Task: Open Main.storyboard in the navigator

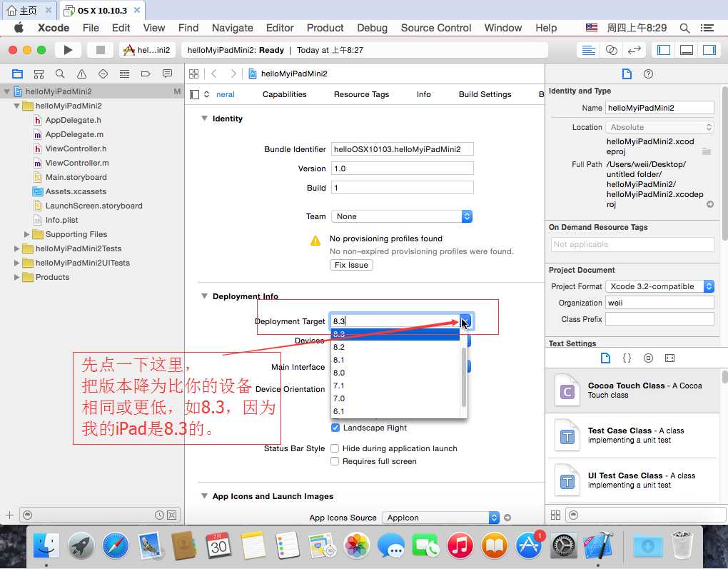Action: pos(76,178)
